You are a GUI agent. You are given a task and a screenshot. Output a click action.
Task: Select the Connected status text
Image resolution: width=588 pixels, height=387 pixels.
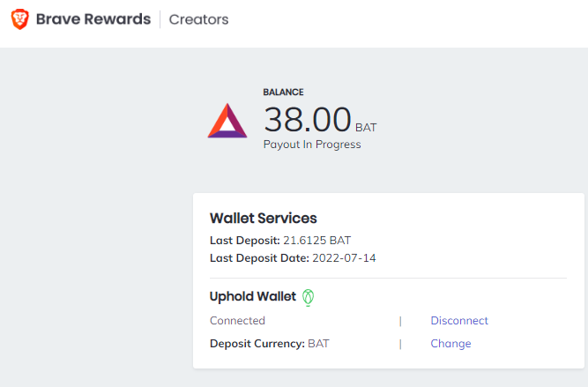[x=237, y=321]
